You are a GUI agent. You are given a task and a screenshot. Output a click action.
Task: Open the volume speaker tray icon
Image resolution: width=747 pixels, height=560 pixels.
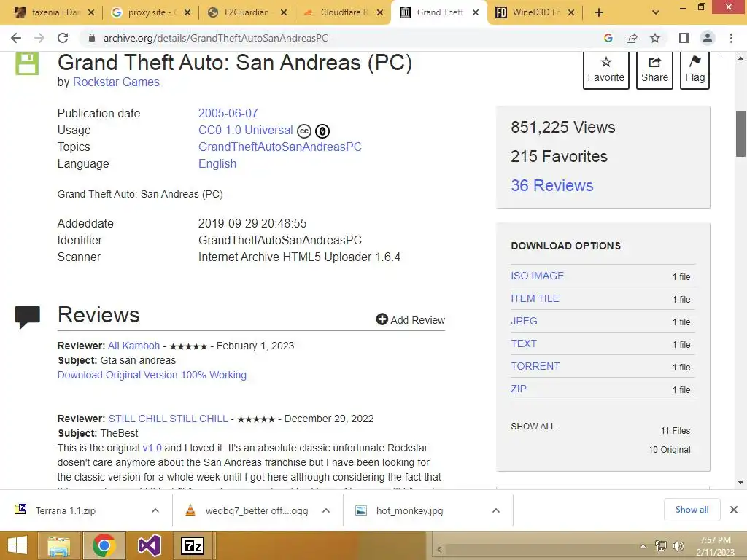click(678, 546)
